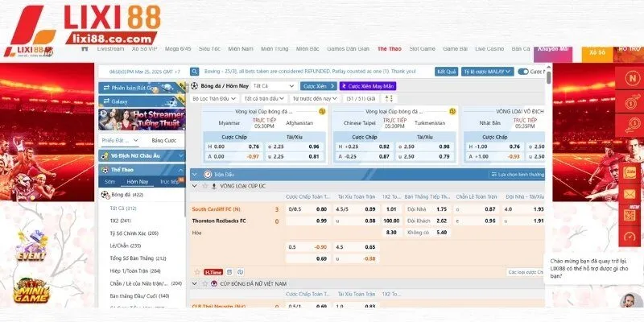Viewport: 644px width, 322px height.
Task: Click the Hot Streamer banner thumbnail
Action: coord(140,120)
